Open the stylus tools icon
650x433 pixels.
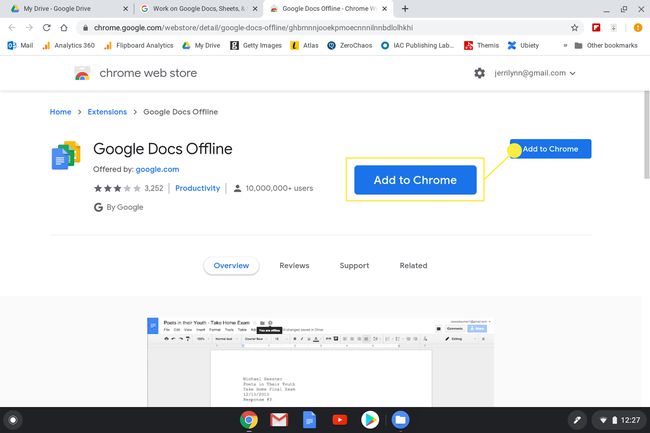click(x=577, y=420)
